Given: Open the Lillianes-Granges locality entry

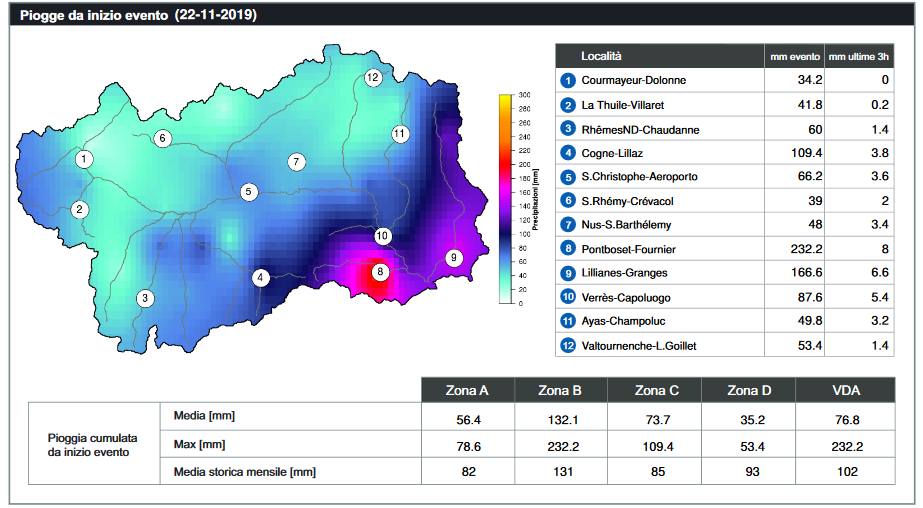Looking at the screenshot, I should point(631,273).
